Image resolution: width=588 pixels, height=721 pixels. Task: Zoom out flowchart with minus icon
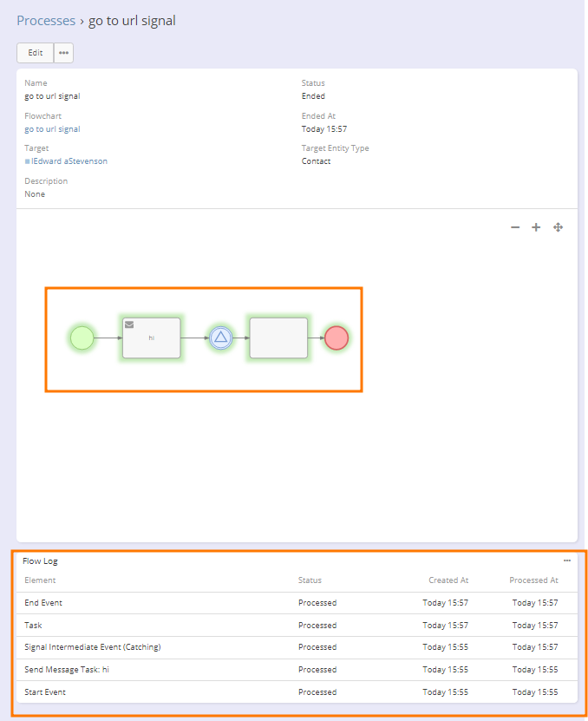(515, 227)
